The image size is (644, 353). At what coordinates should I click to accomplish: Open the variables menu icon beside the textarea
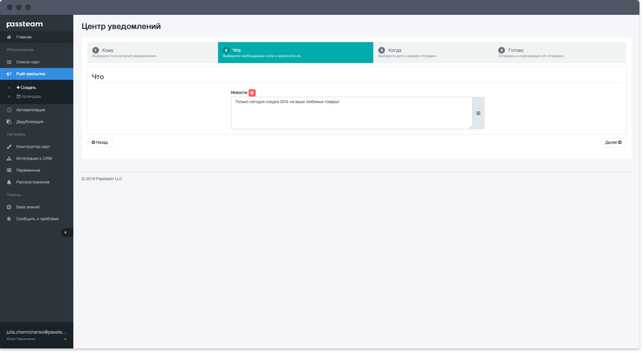(479, 114)
